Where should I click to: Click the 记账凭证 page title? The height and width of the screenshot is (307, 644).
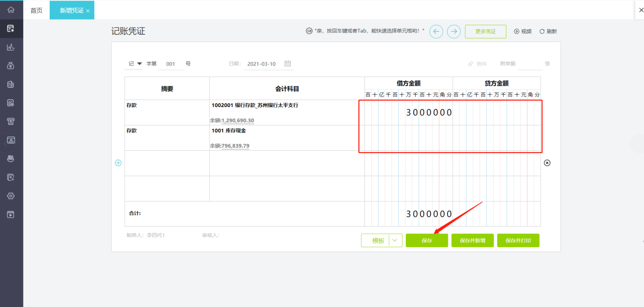click(x=128, y=31)
